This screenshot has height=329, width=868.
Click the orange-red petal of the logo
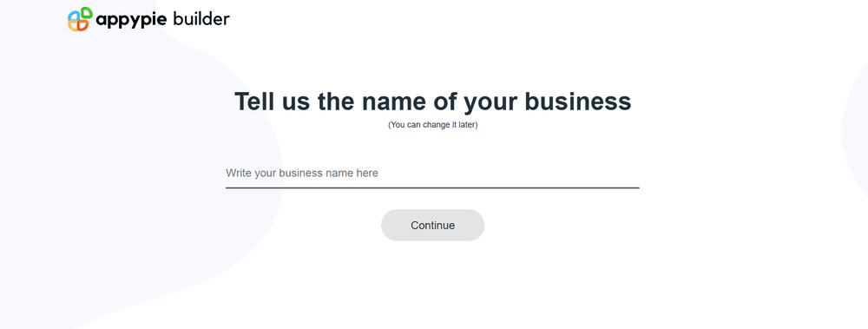(83, 25)
